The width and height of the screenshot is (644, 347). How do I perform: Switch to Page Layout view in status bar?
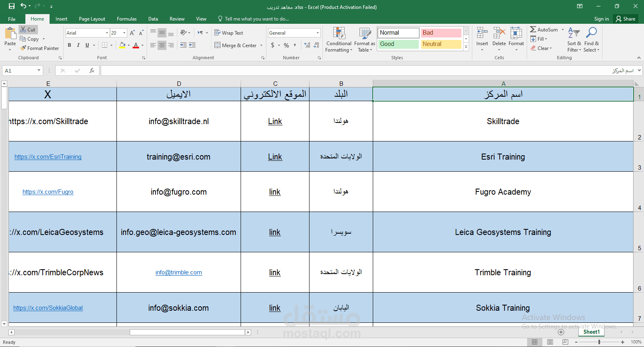550,342
